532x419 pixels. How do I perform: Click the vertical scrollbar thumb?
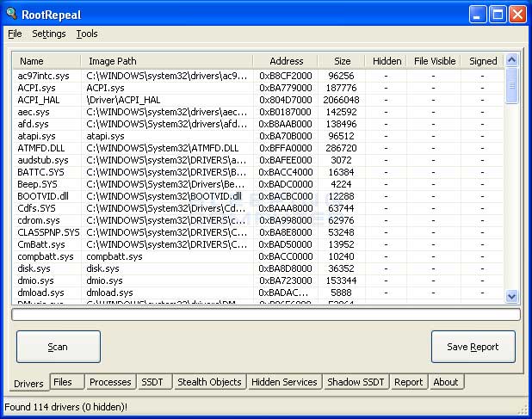tap(511, 85)
